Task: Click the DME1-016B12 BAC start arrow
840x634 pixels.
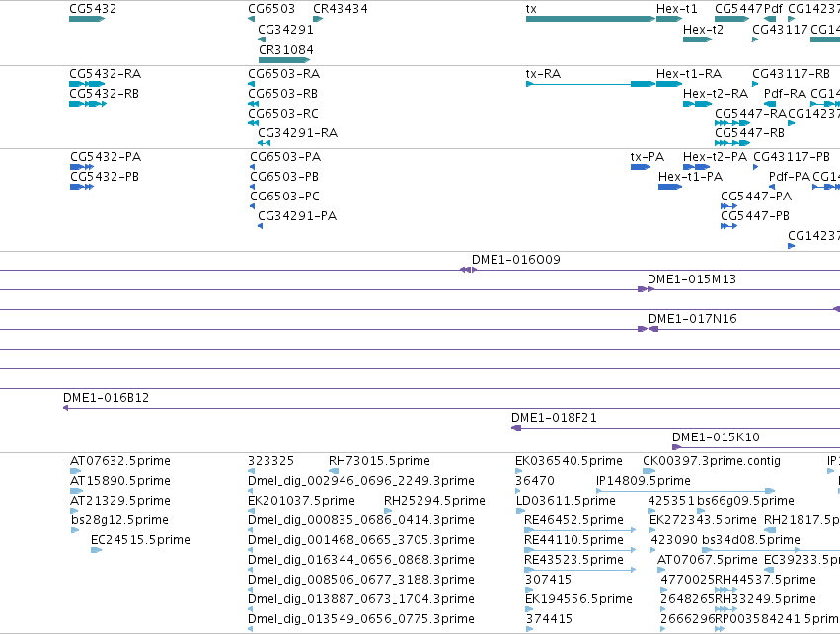Action: (x=66, y=408)
